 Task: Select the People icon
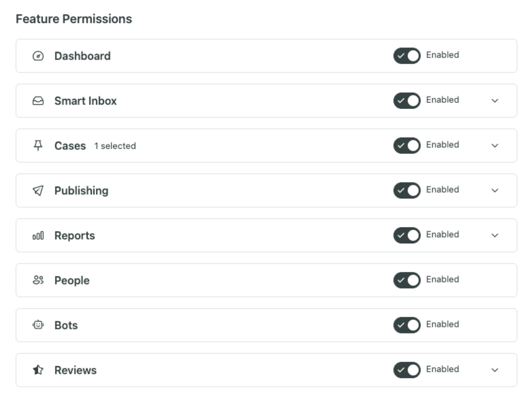click(x=38, y=280)
